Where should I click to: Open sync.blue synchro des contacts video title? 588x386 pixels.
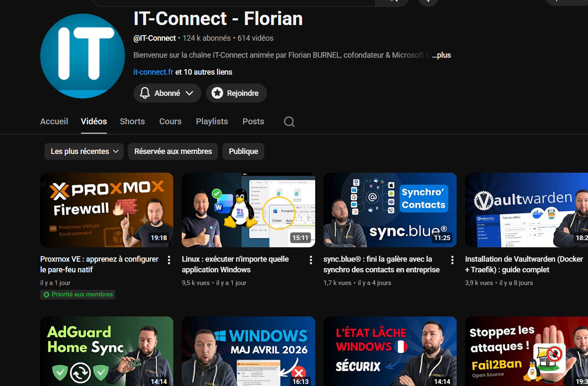point(381,264)
